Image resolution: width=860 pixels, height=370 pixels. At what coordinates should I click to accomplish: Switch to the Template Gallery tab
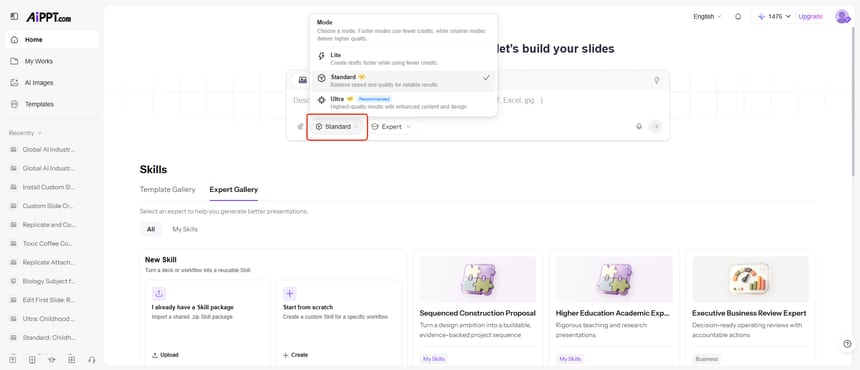(167, 190)
